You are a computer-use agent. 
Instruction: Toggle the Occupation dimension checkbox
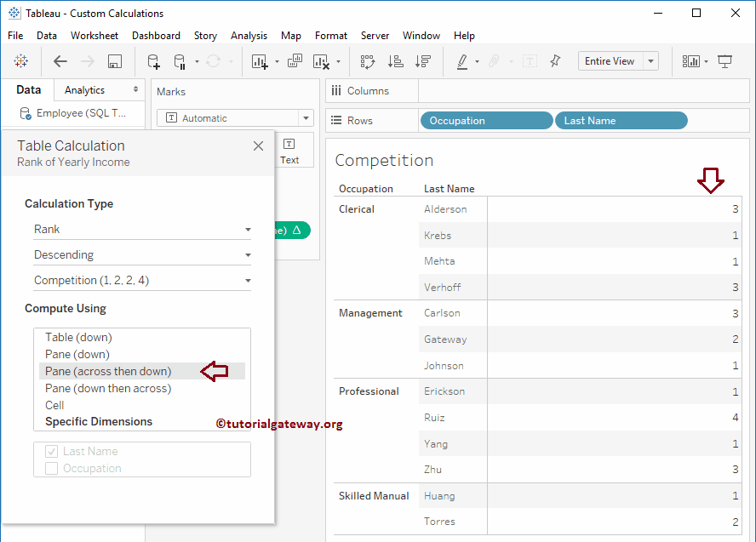coord(52,469)
